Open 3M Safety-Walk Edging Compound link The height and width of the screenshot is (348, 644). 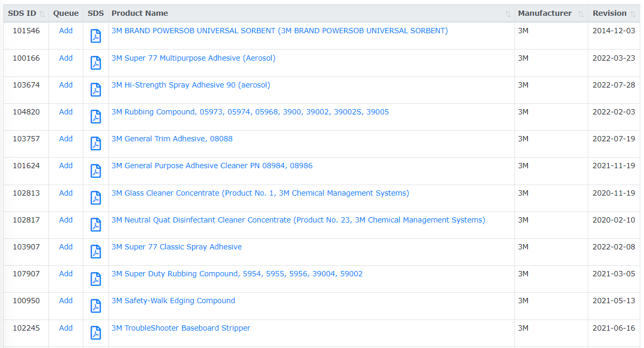point(173,301)
